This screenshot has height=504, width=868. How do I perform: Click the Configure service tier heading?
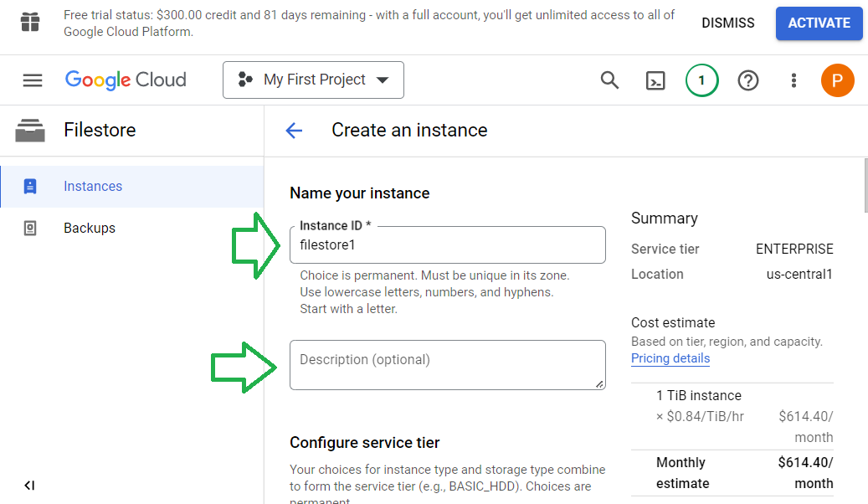365,443
